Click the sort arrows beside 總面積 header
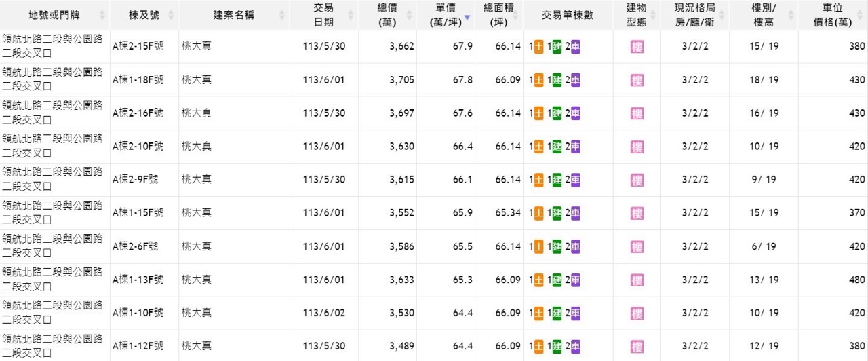This screenshot has width=868, height=361. point(516,15)
